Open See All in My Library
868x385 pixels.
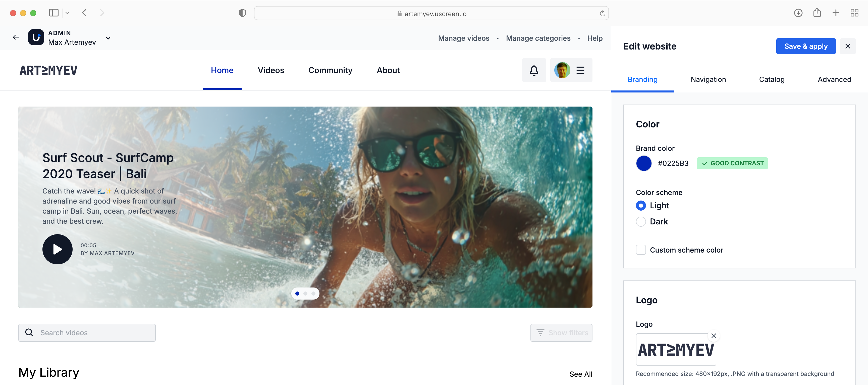point(581,374)
